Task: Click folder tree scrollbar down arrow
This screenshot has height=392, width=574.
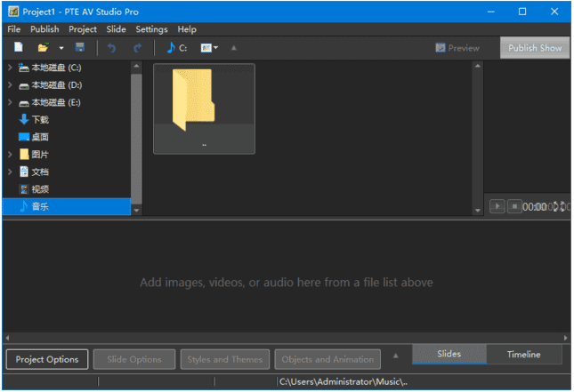Action: [136, 211]
